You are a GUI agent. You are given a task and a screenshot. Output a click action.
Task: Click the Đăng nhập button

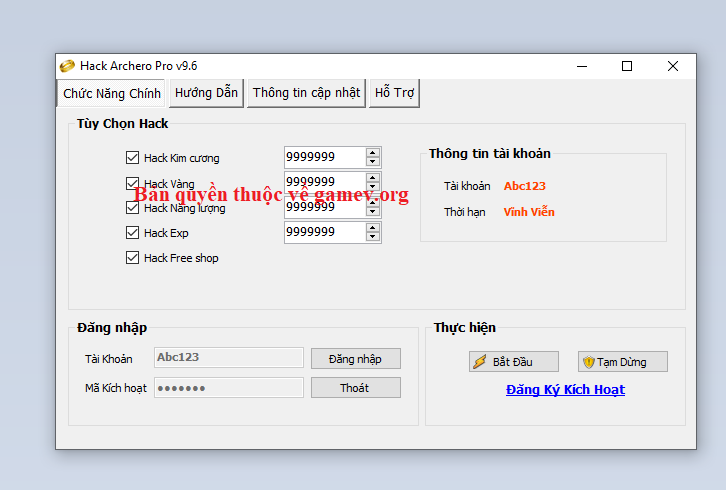[356, 359]
